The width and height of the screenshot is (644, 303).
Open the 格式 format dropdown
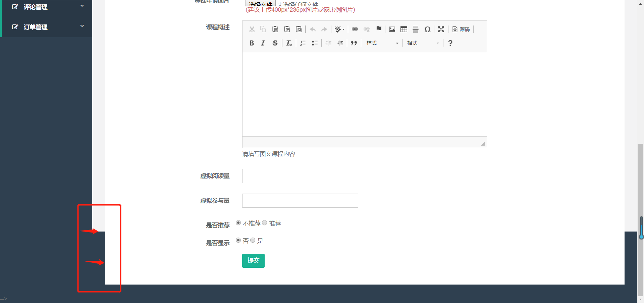[423, 43]
